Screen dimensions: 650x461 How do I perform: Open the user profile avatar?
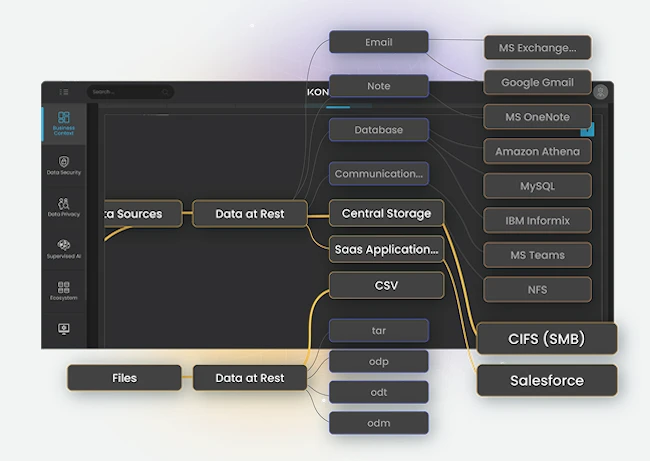pyautogui.click(x=600, y=92)
